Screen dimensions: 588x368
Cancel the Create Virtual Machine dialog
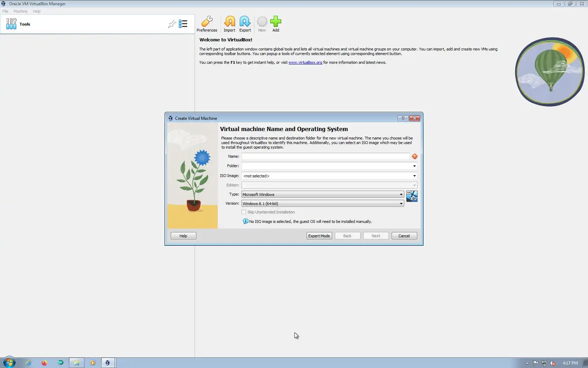pos(404,236)
